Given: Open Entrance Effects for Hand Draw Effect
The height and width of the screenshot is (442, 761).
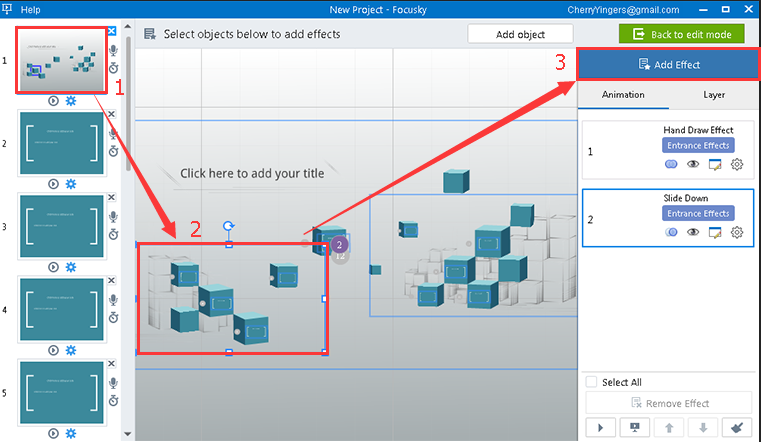Looking at the screenshot, I should 698,146.
